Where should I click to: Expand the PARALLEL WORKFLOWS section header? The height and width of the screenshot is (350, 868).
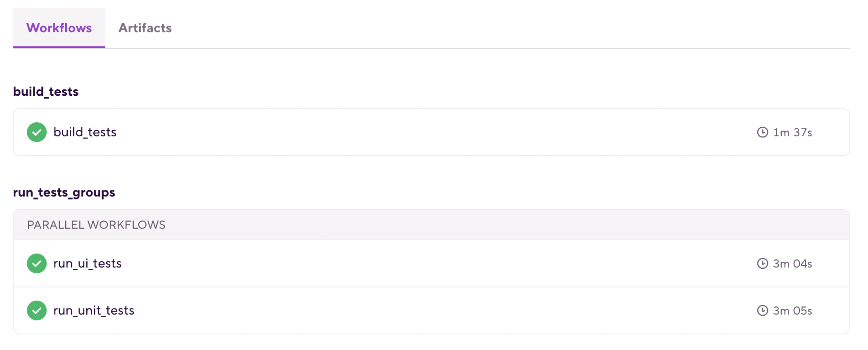pyautogui.click(x=97, y=224)
